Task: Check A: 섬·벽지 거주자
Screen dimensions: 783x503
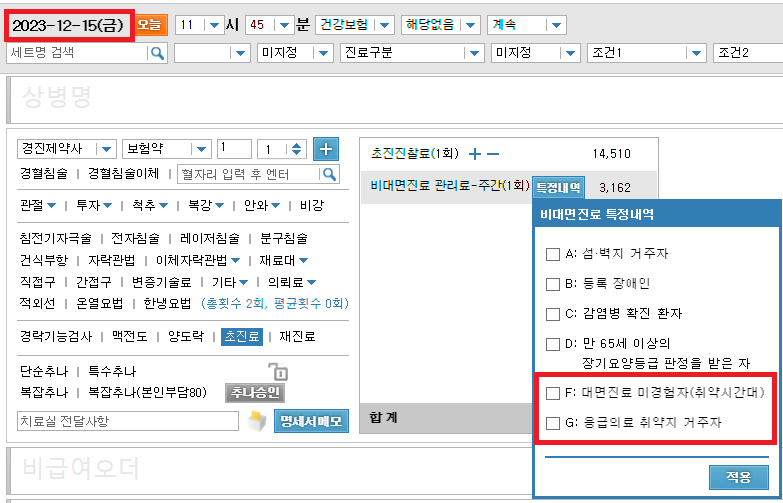Action: (x=553, y=254)
